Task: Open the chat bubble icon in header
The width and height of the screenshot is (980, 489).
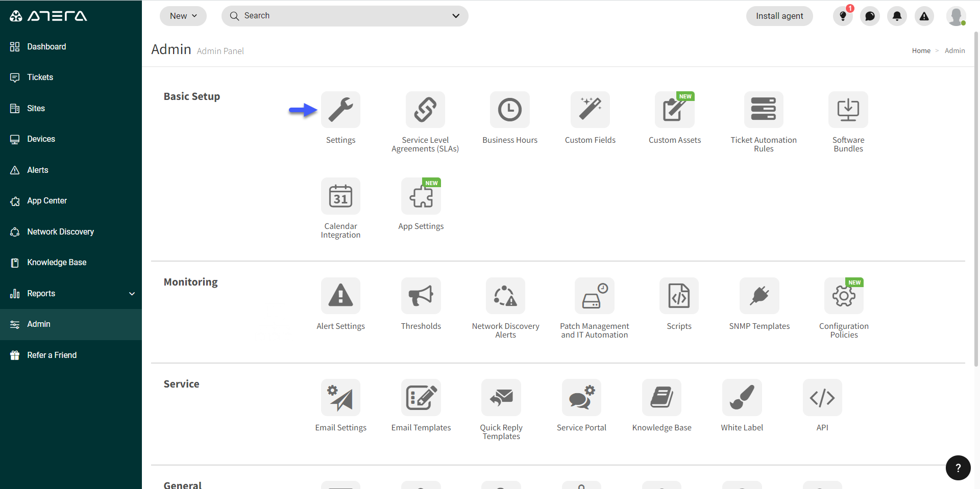Action: click(870, 16)
